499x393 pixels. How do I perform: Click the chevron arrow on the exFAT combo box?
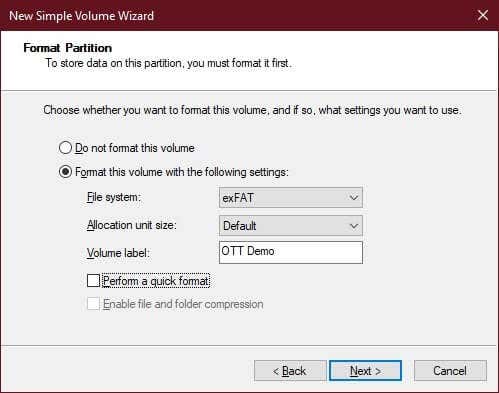(x=354, y=198)
